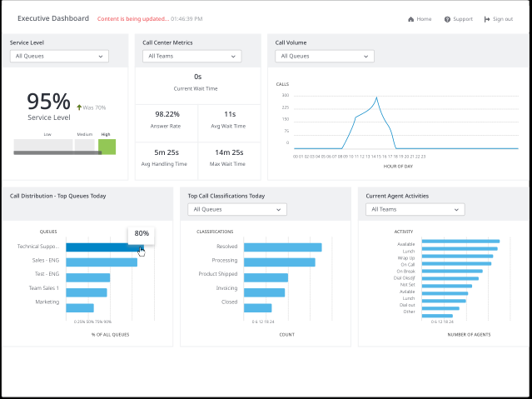Open the Current Agent Activities teams dropdown
This screenshot has height=399, width=532.
pos(415,209)
